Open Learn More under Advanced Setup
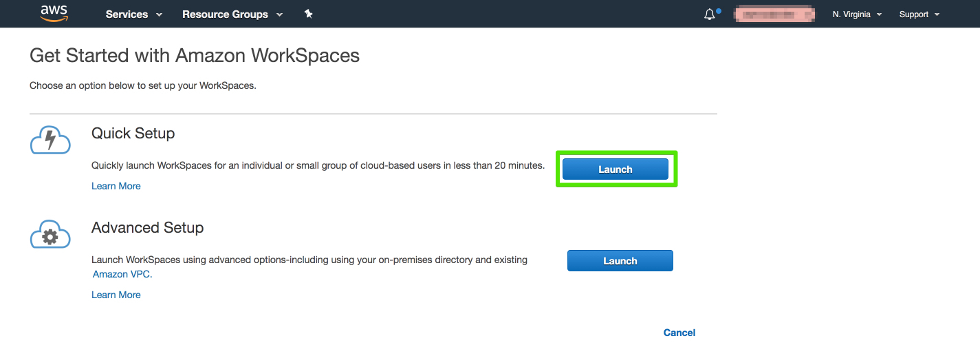Image resolution: width=980 pixels, height=356 pixels. (x=116, y=295)
